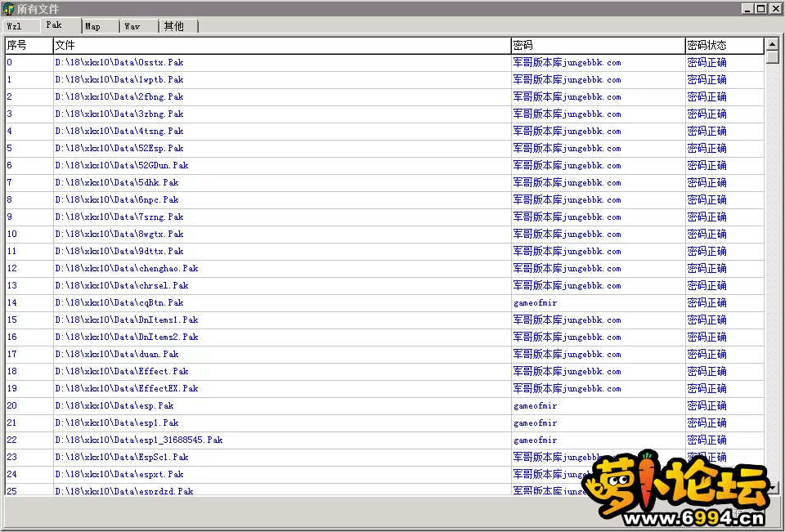
Task: Select file row esp1_31688545.Pak
Action: (x=384, y=440)
